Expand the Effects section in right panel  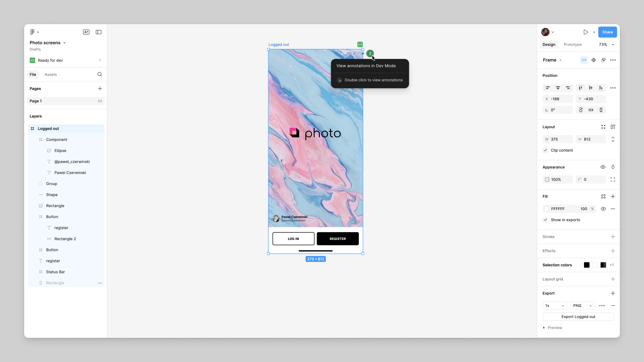[613, 251]
